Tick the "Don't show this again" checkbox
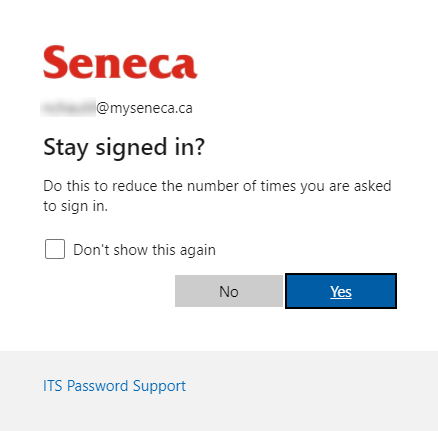The image size is (438, 431). (x=55, y=249)
